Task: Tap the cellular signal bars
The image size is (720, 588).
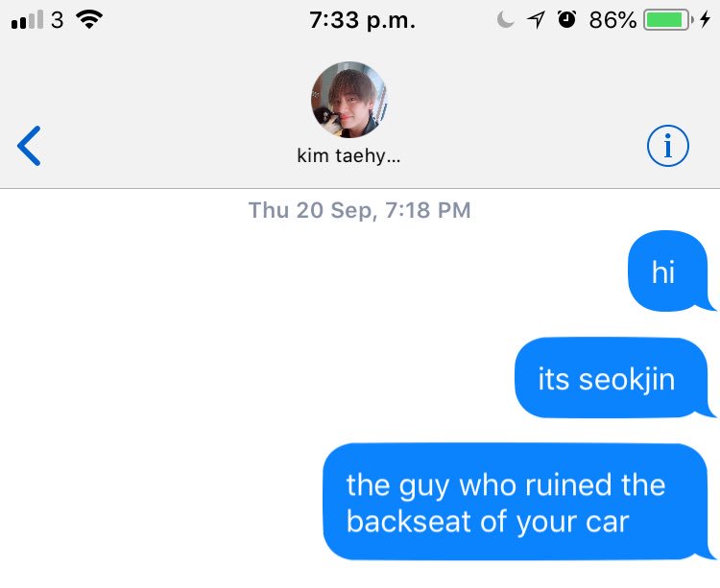Action: click(27, 20)
